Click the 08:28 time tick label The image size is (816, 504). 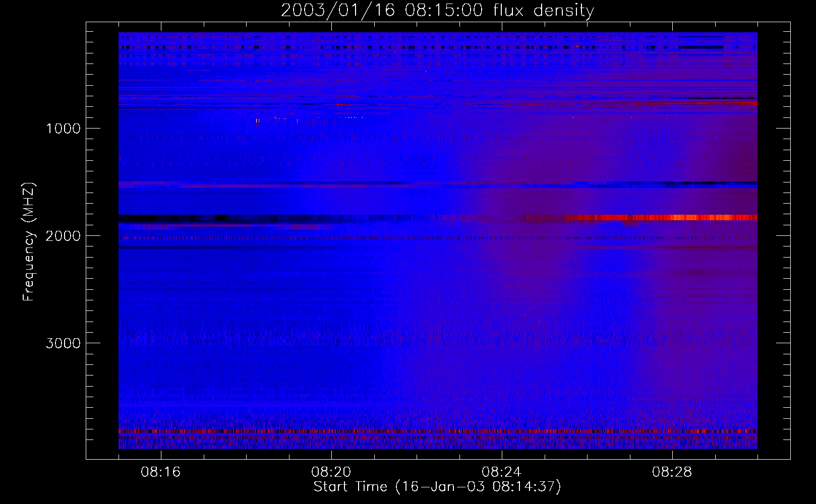point(672,472)
